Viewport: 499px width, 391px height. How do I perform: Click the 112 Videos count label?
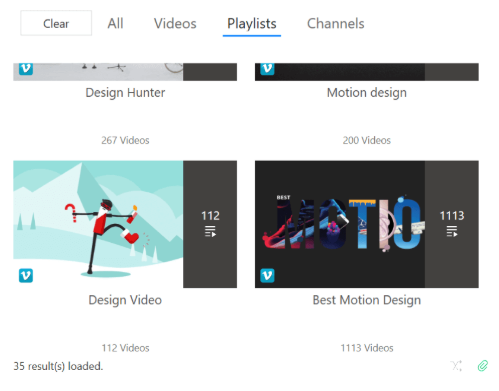coord(125,348)
